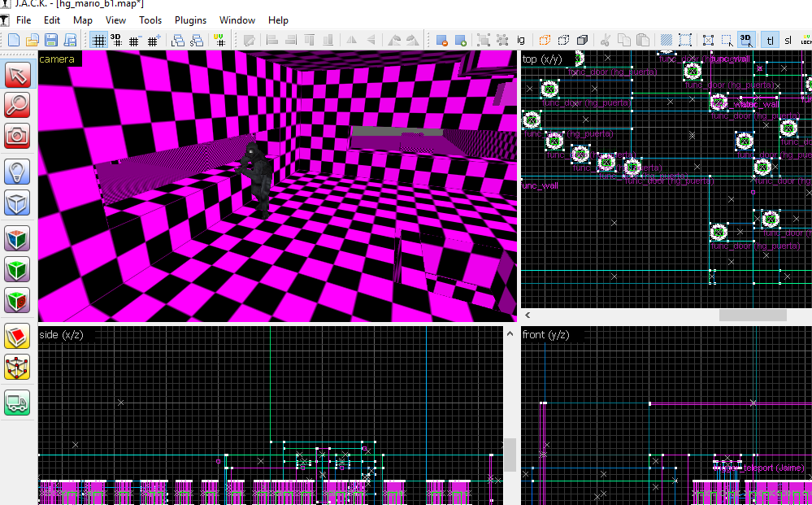The width and height of the screenshot is (812, 505).
Task: Open a map with folder icon
Action: click(33, 40)
